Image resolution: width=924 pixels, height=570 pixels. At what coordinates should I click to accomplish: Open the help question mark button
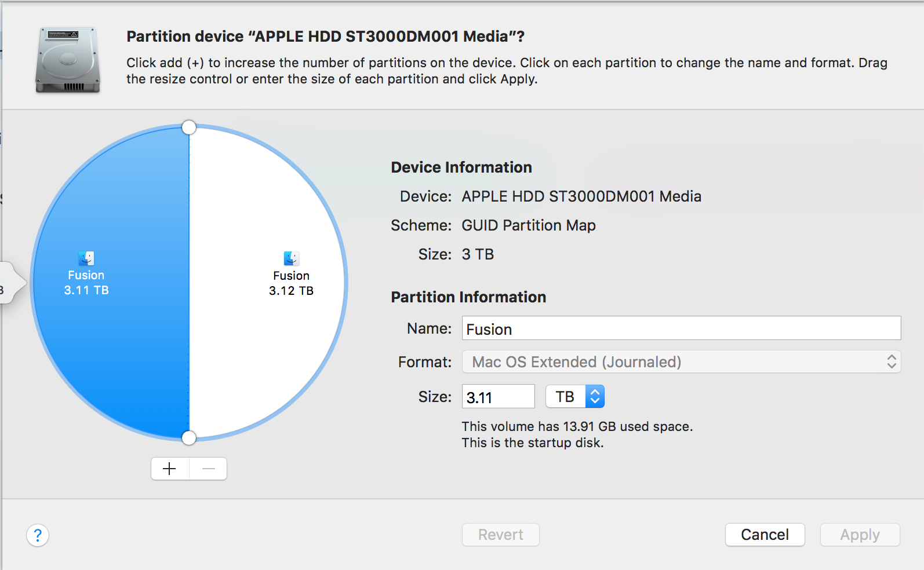click(38, 535)
